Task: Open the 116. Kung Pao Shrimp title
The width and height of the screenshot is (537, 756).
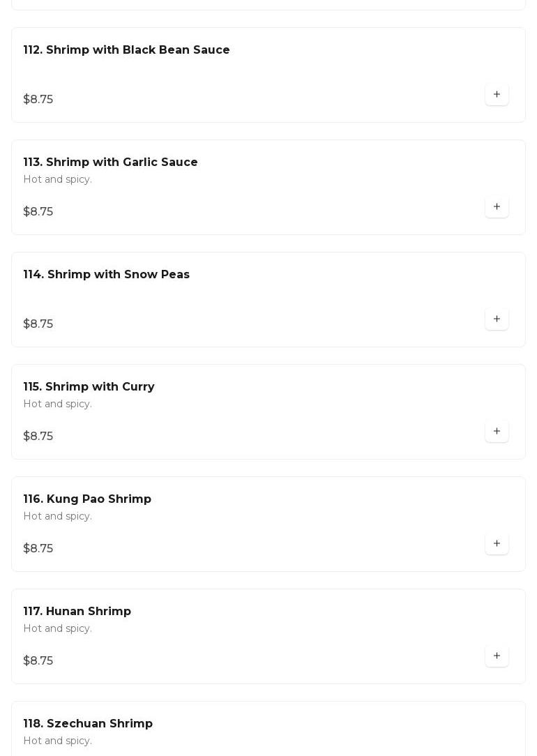Action: click(x=87, y=499)
